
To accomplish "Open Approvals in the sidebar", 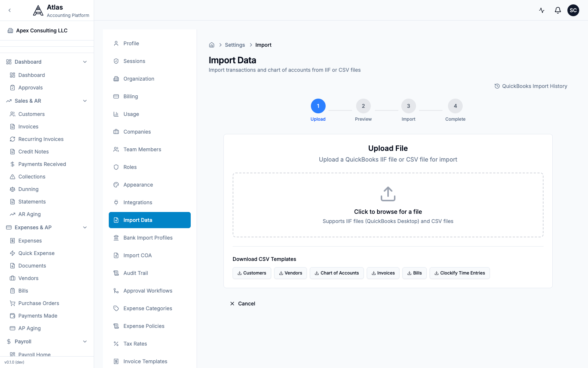I will 47,88.
